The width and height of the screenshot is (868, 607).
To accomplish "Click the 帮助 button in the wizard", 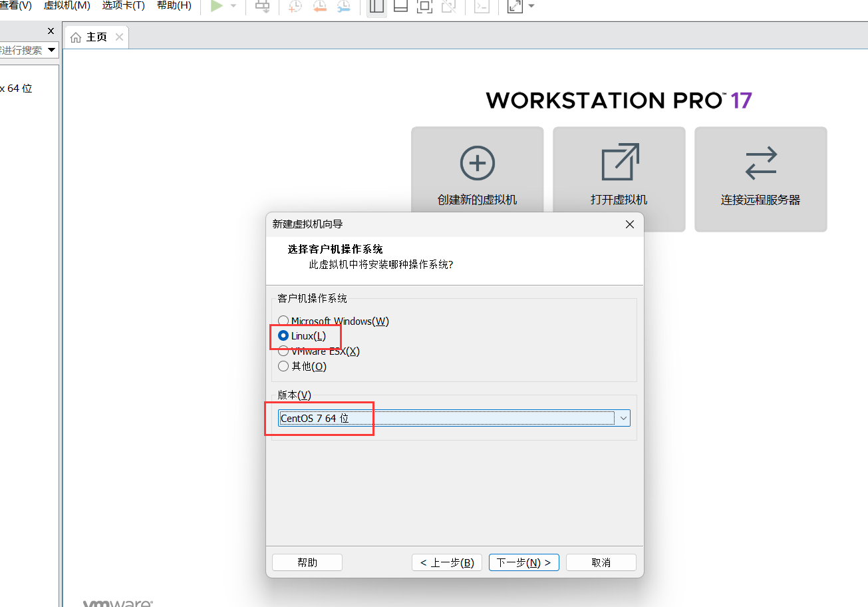I will point(307,562).
